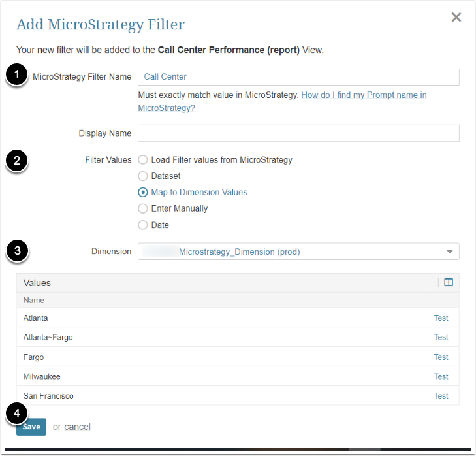Select the San Francisco value name

[48, 396]
